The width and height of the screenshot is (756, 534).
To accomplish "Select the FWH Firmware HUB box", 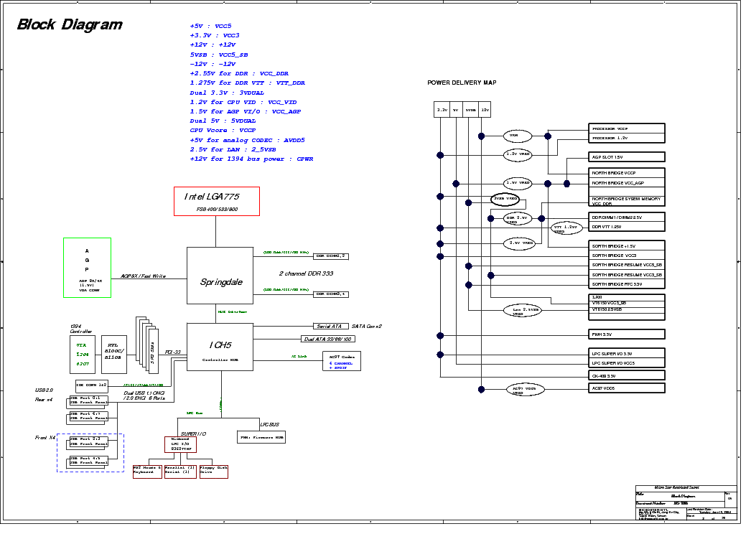I will click(x=261, y=437).
